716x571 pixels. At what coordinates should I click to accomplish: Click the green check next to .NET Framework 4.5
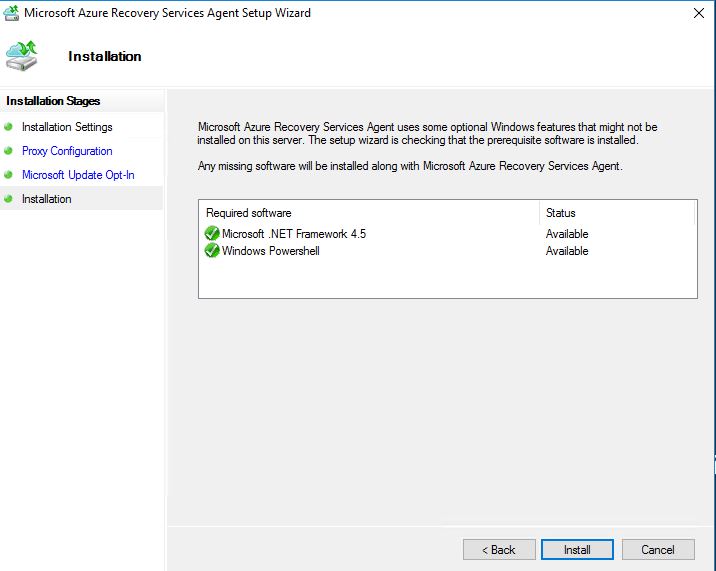(212, 233)
